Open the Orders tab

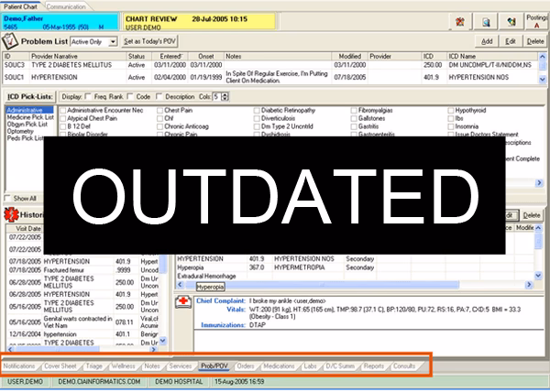point(246,366)
